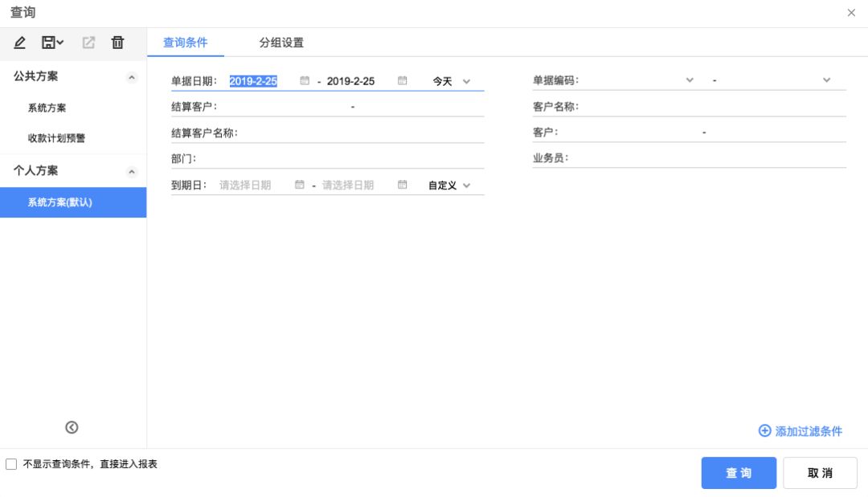Open calendar for 单据日期 end date
This screenshot has height=497, width=868.
point(403,81)
